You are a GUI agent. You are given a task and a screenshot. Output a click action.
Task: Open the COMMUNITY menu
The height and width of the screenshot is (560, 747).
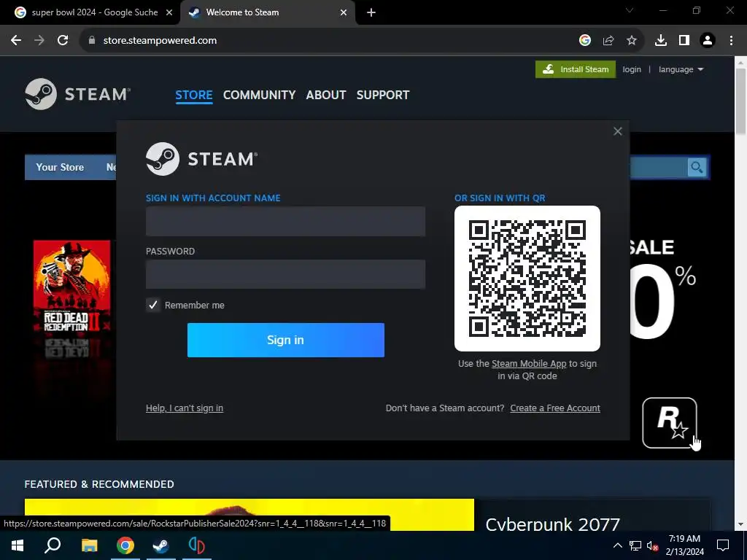click(259, 95)
